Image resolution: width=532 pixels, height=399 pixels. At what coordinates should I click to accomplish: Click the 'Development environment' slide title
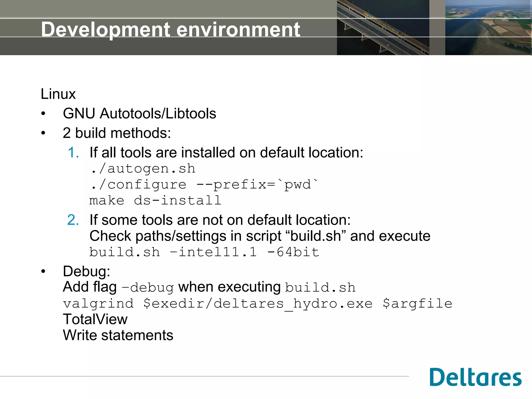171,30
